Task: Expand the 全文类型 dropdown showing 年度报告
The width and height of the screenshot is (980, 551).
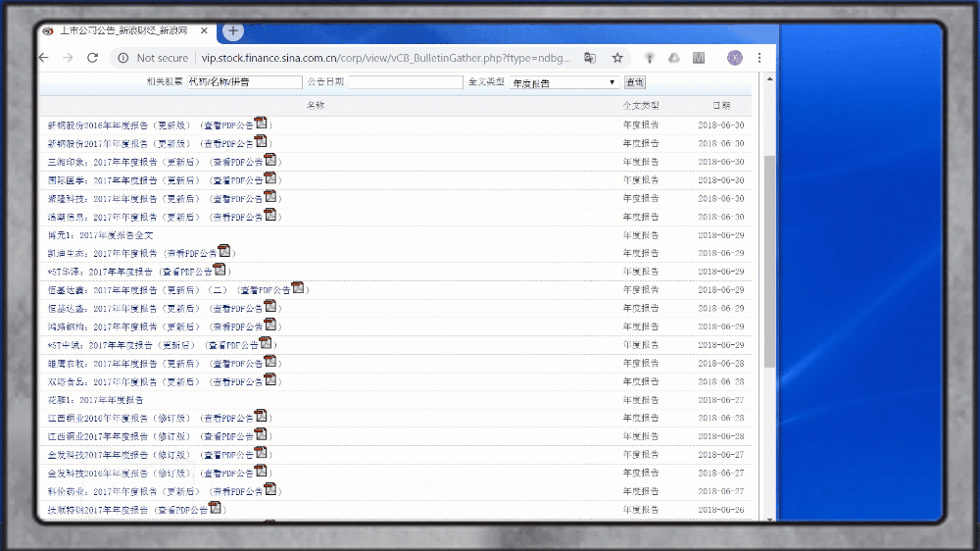Action: (563, 82)
